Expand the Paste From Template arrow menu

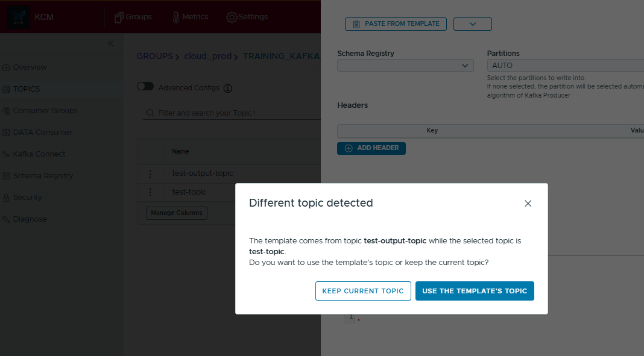coord(473,23)
